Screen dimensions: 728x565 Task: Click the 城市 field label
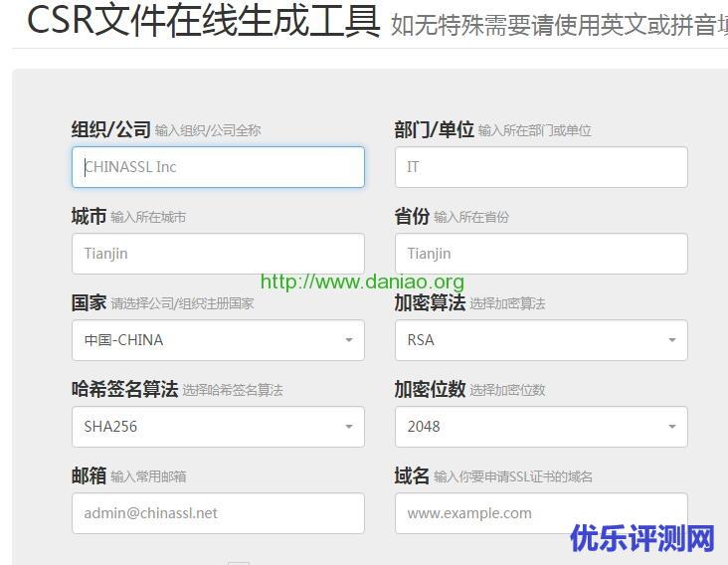[89, 216]
